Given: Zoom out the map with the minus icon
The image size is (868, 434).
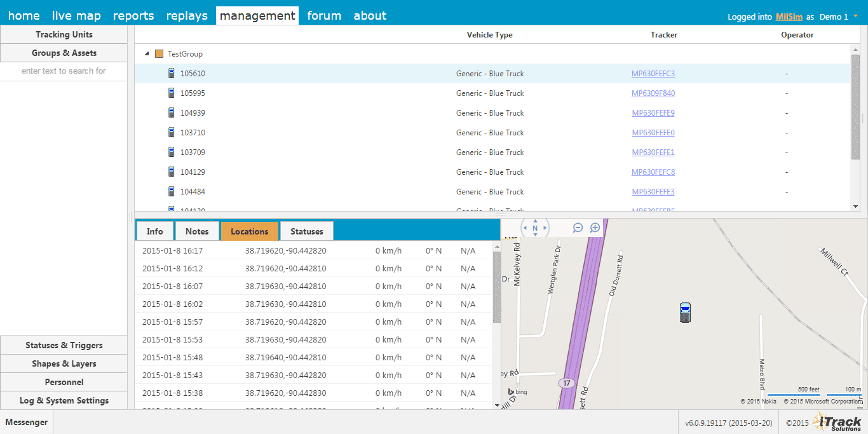Looking at the screenshot, I should coord(578,227).
